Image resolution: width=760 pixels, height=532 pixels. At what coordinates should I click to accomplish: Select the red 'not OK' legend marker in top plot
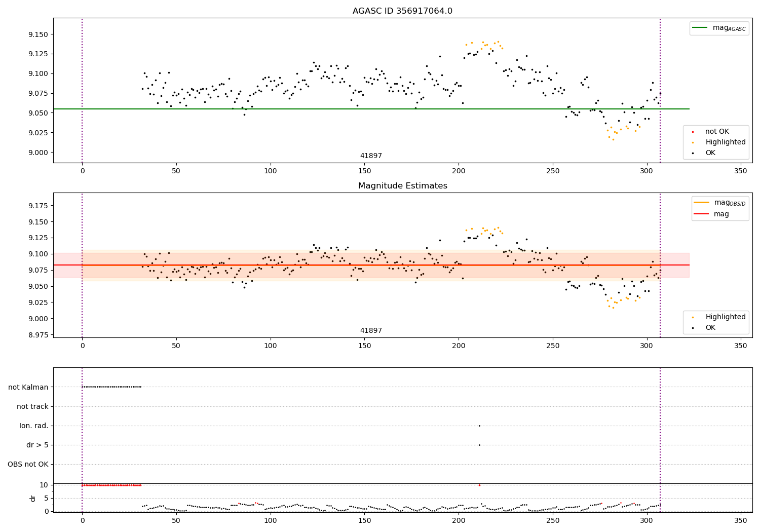pos(693,132)
